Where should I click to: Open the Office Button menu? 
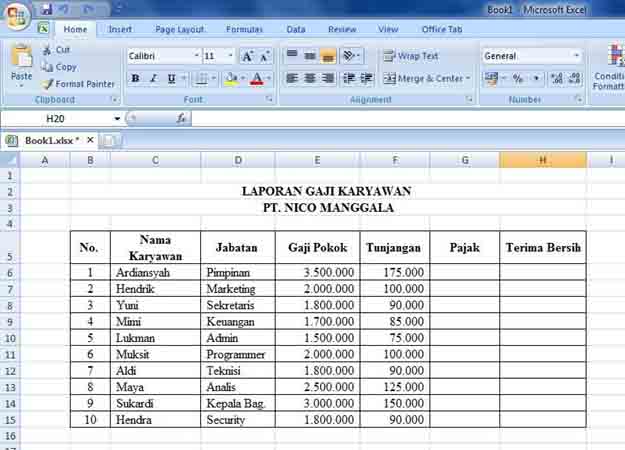pos(16,15)
